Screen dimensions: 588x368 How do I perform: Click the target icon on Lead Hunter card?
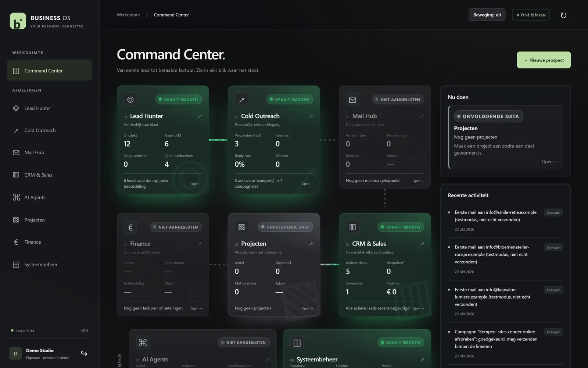click(x=130, y=99)
